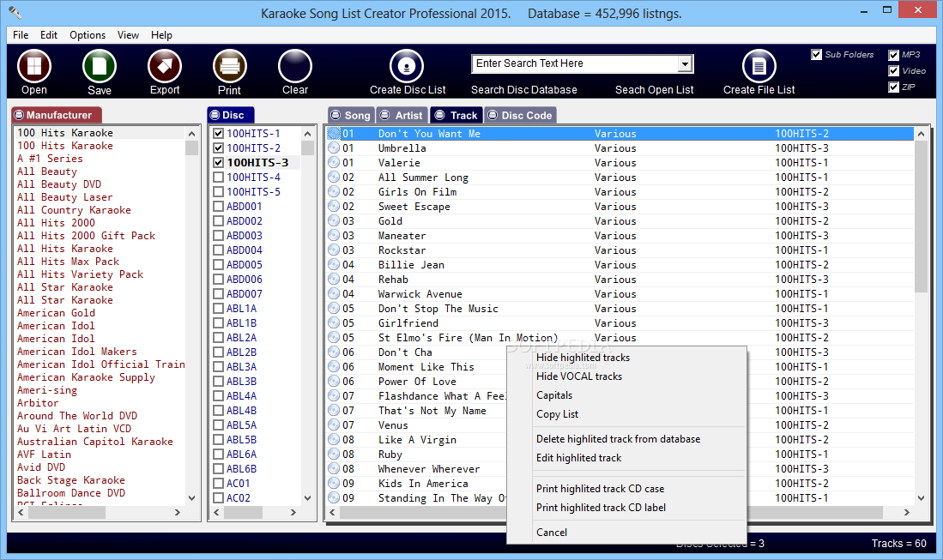
Task: Click the Print toolbar icon
Action: 230,66
